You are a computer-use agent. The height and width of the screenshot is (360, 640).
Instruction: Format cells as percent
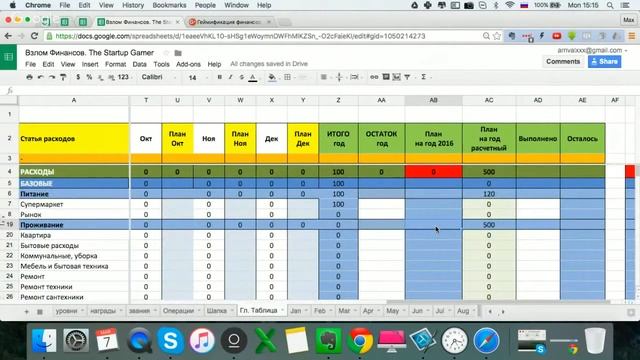[x=89, y=77]
